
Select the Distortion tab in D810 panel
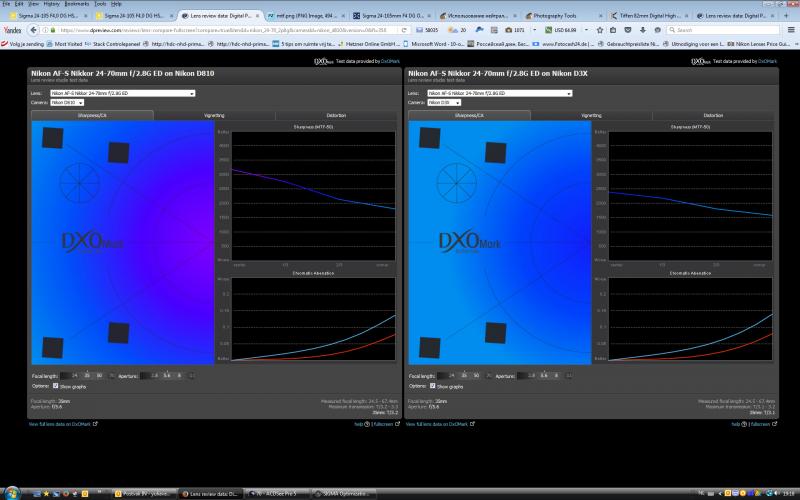pos(336,115)
